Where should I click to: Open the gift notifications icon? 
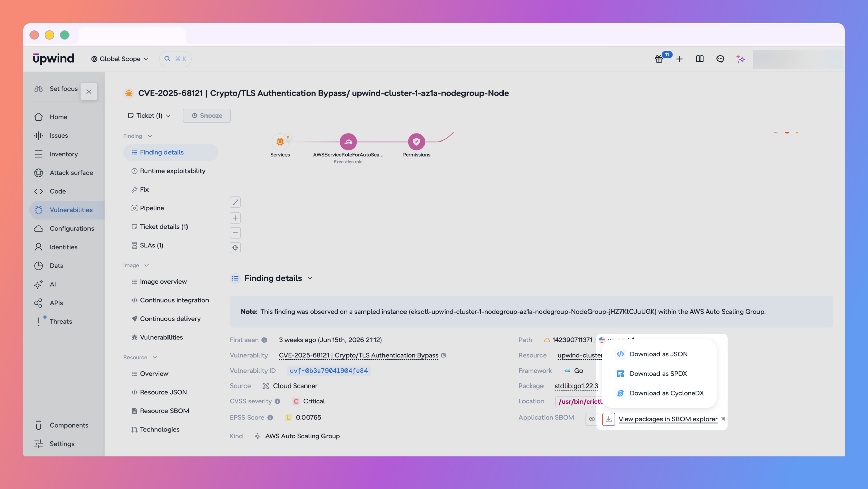(x=659, y=59)
